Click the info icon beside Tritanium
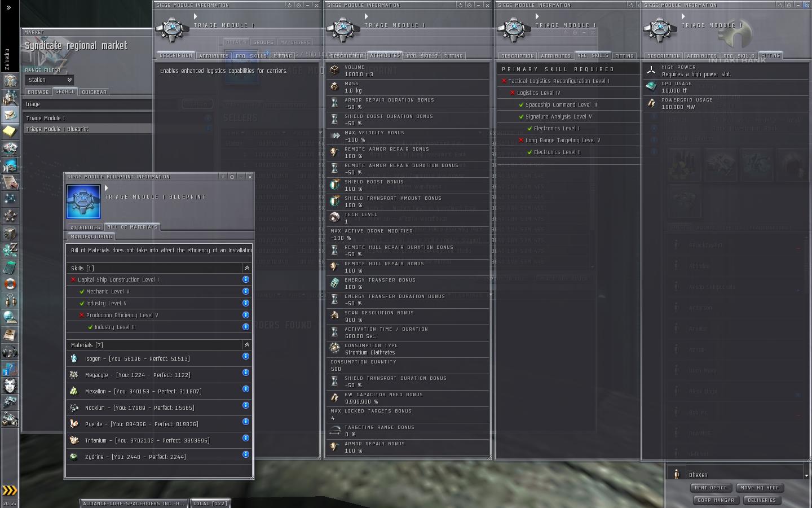Image resolution: width=812 pixels, height=508 pixels. [x=246, y=438]
